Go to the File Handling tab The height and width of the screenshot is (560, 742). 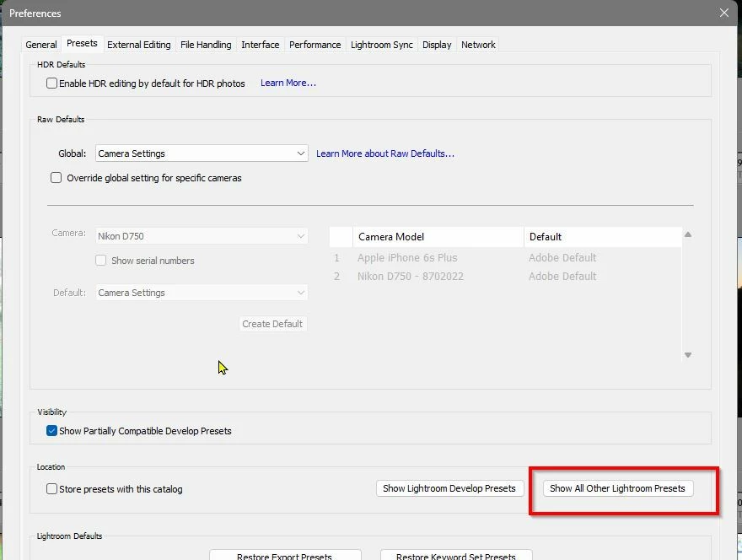(x=206, y=45)
